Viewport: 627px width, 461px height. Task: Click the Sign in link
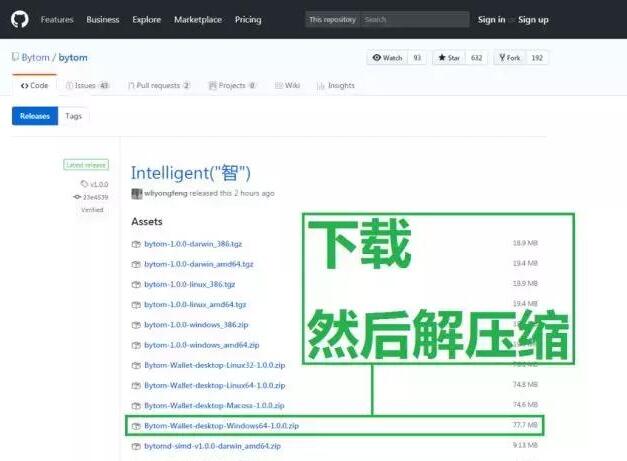tap(491, 20)
